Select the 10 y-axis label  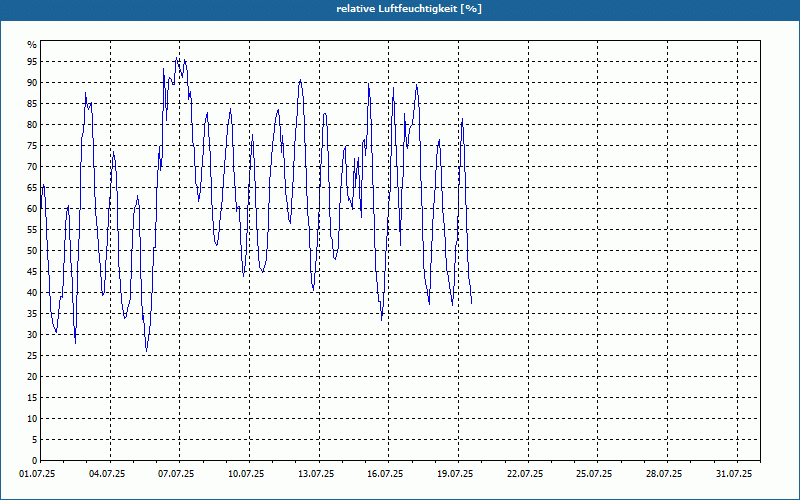[x=32, y=418]
